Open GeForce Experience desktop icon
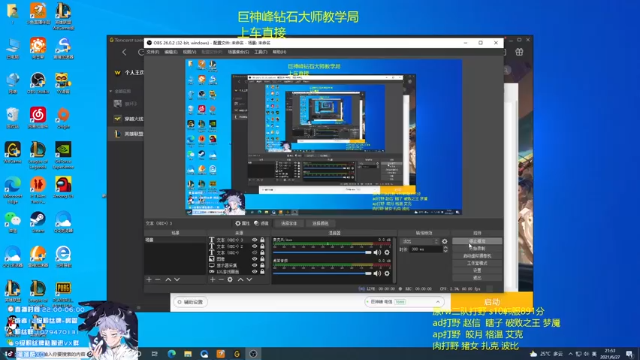The height and width of the screenshot is (360, 640). coord(63,155)
